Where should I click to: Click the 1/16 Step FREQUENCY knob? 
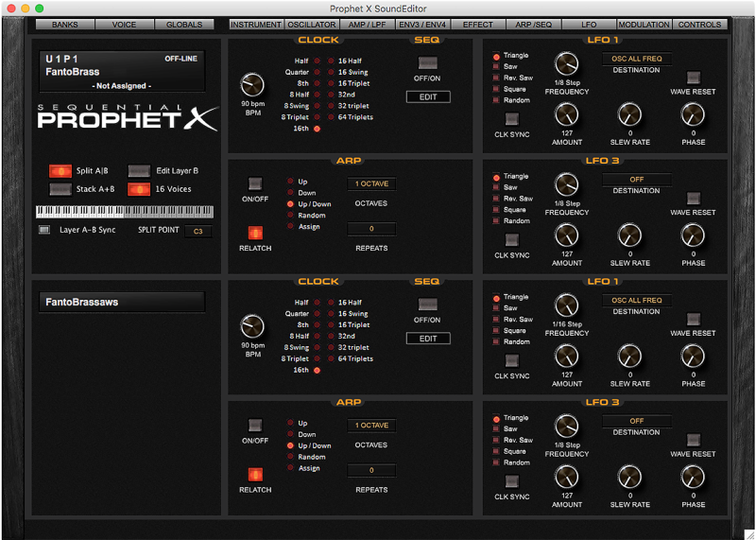pyautogui.click(x=566, y=305)
